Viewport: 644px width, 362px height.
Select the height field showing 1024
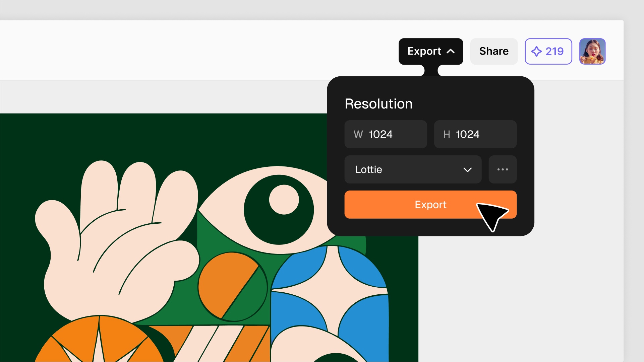(x=475, y=134)
